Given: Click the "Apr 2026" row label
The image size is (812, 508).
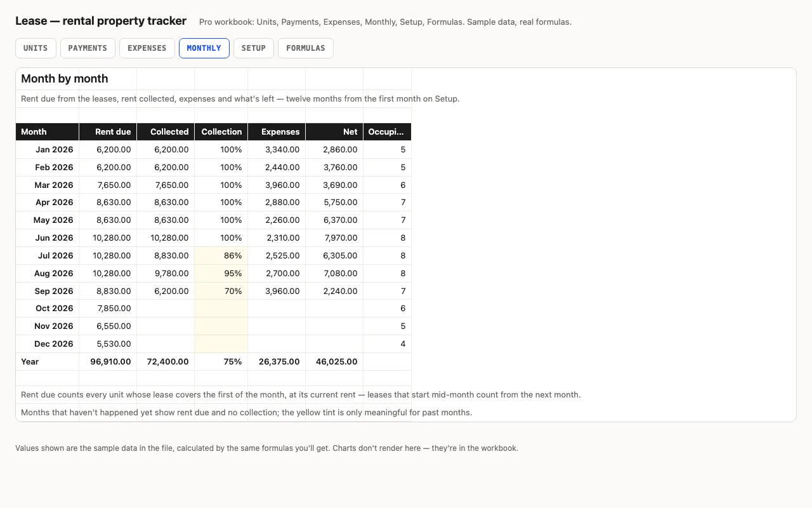Looking at the screenshot, I should (x=48, y=203).
